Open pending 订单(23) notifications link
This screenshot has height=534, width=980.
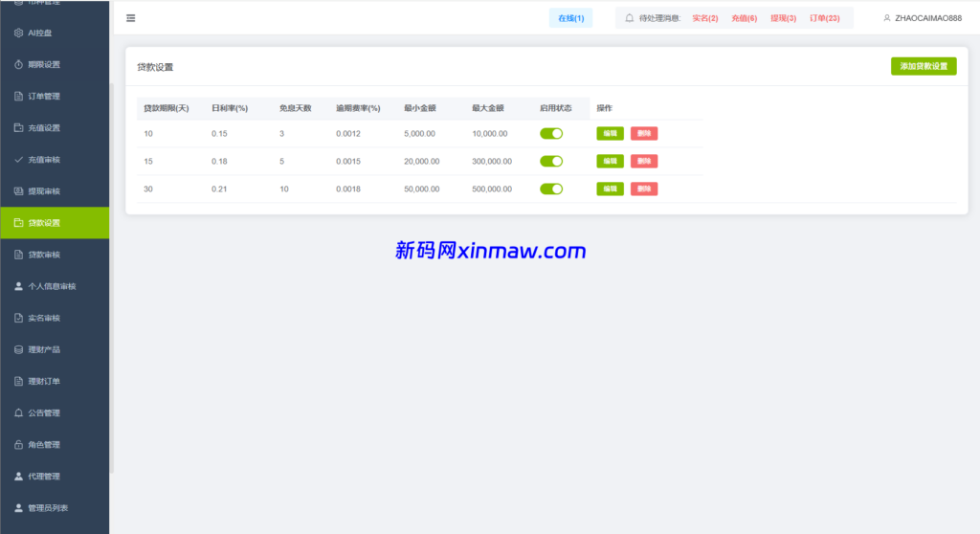point(824,18)
